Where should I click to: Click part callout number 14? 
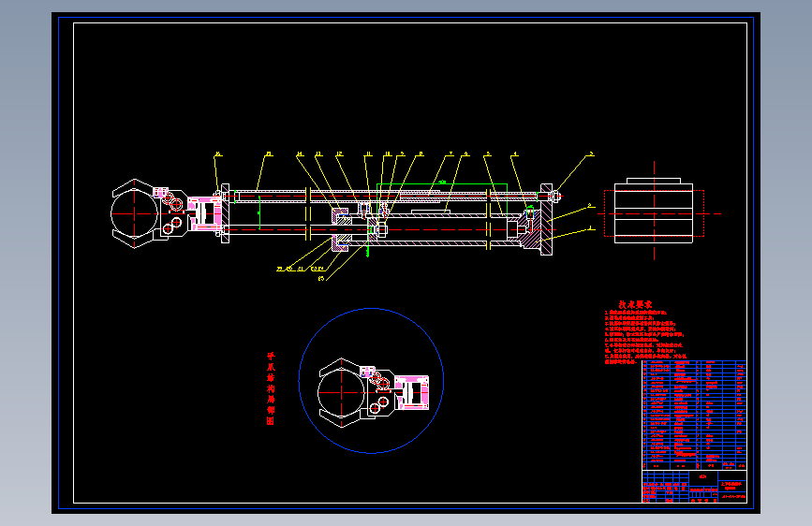coord(300,153)
